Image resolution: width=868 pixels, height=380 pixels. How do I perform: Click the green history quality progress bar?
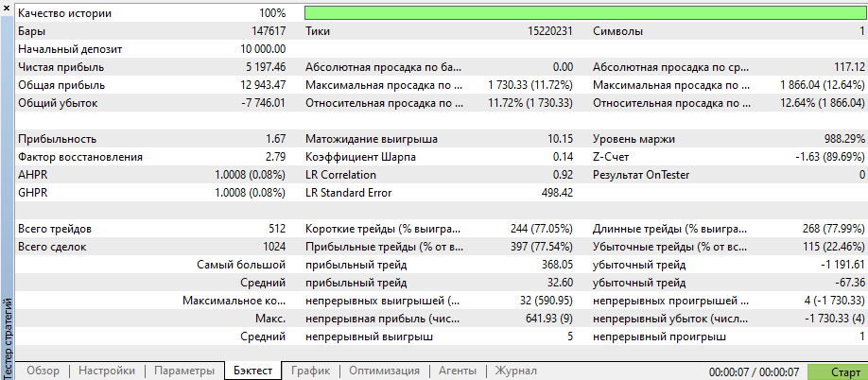585,13
